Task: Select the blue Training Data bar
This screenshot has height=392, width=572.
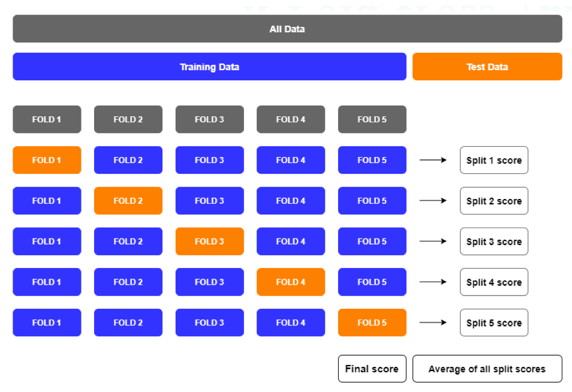Action: (209, 67)
